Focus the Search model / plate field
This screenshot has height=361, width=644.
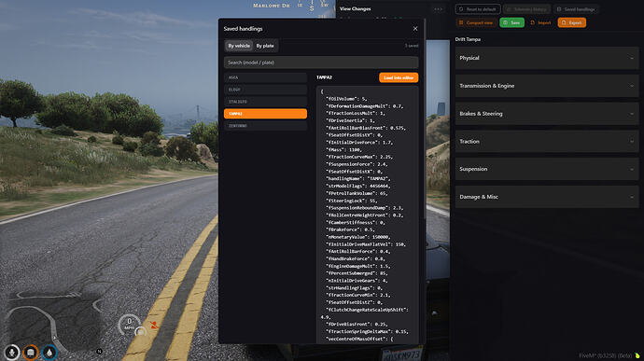pos(321,62)
